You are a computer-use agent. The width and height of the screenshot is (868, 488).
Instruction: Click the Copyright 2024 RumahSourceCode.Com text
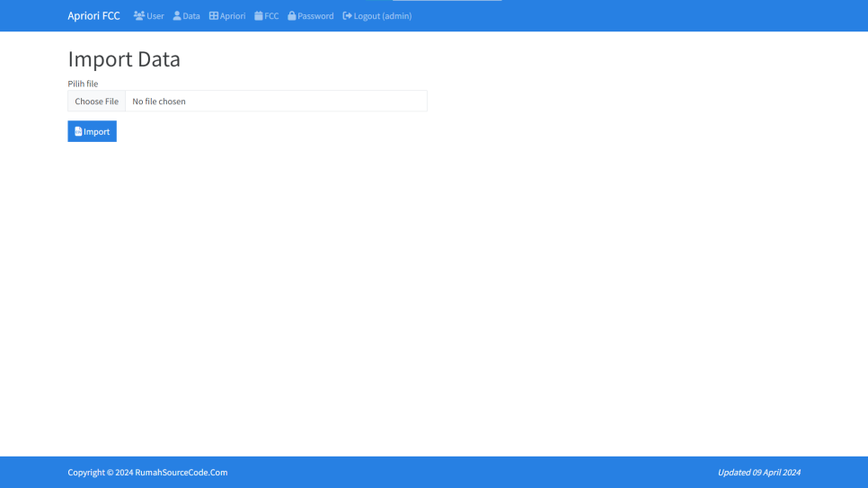[147, 473]
